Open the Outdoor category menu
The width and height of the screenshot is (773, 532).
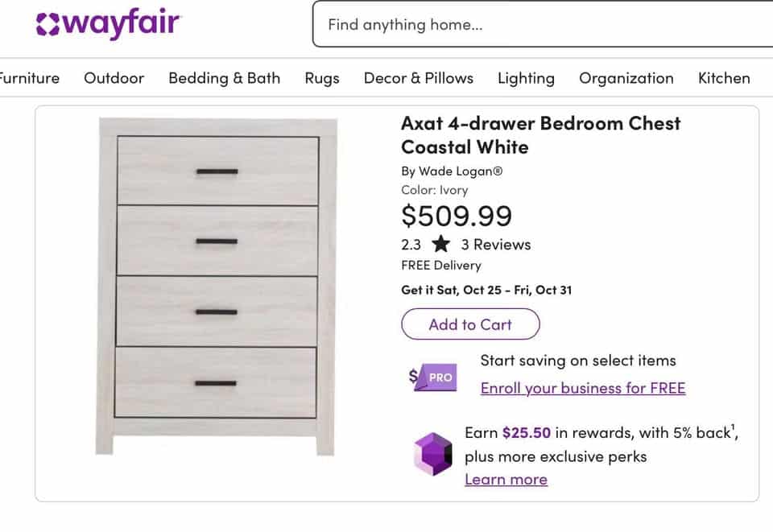[114, 78]
